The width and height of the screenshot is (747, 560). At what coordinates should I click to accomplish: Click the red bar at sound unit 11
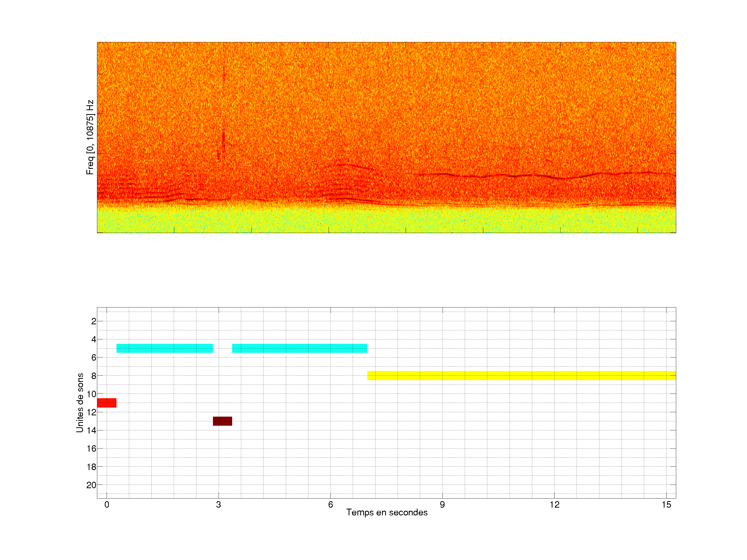coord(106,403)
